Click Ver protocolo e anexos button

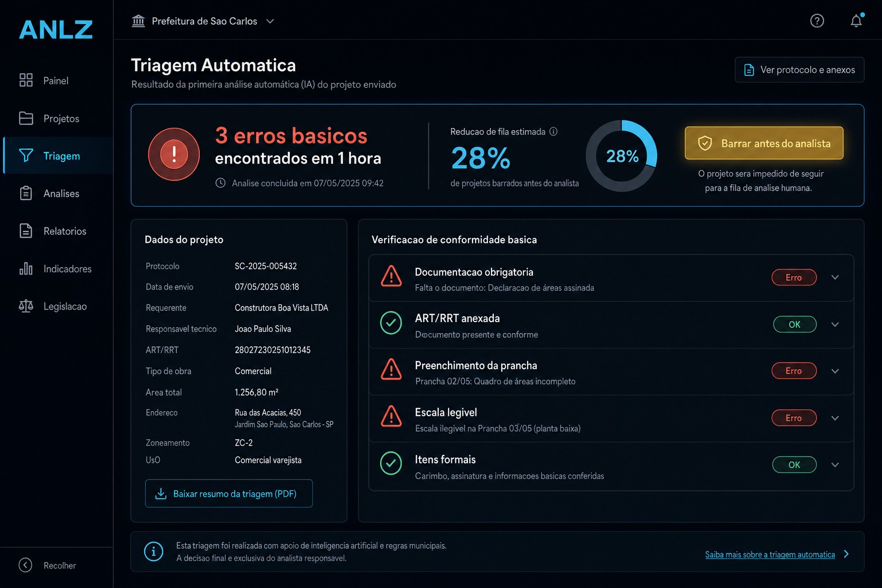pos(799,69)
